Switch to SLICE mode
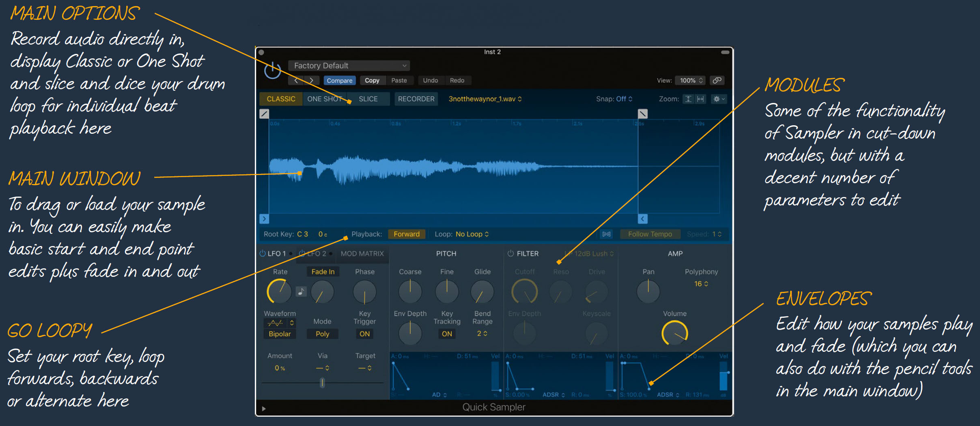This screenshot has height=426, width=980. [368, 99]
